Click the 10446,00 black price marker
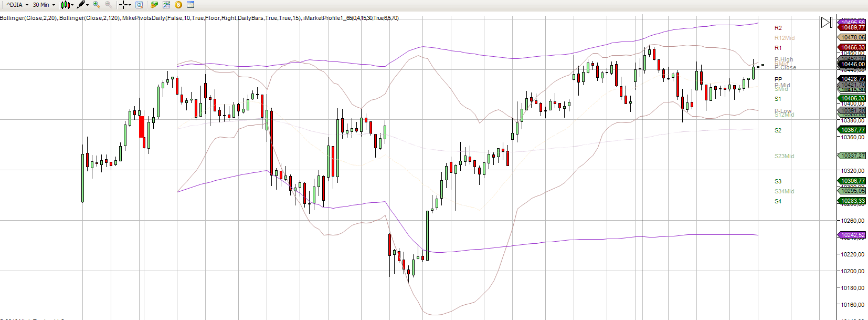868x320 pixels. point(852,64)
